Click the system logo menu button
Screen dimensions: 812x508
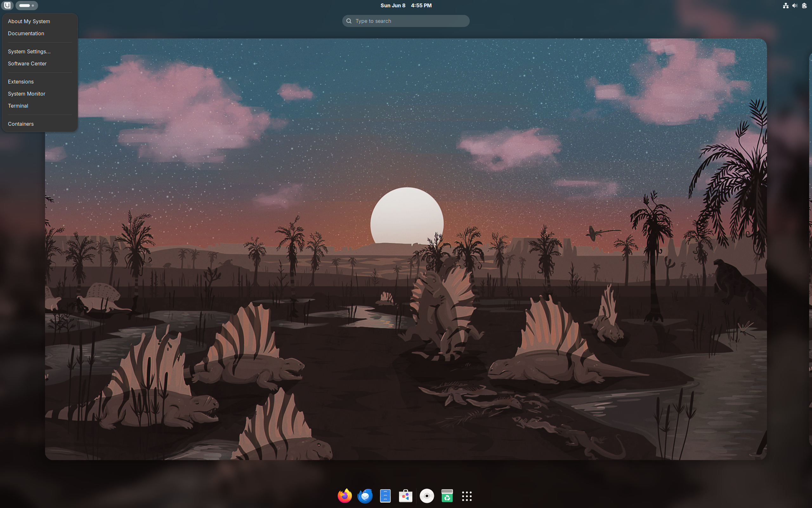(7, 5)
